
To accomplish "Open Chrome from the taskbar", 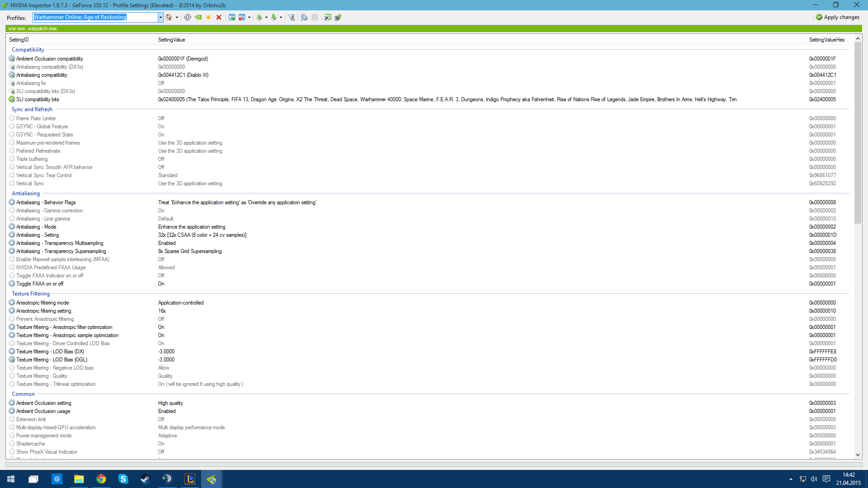I will tap(101, 479).
